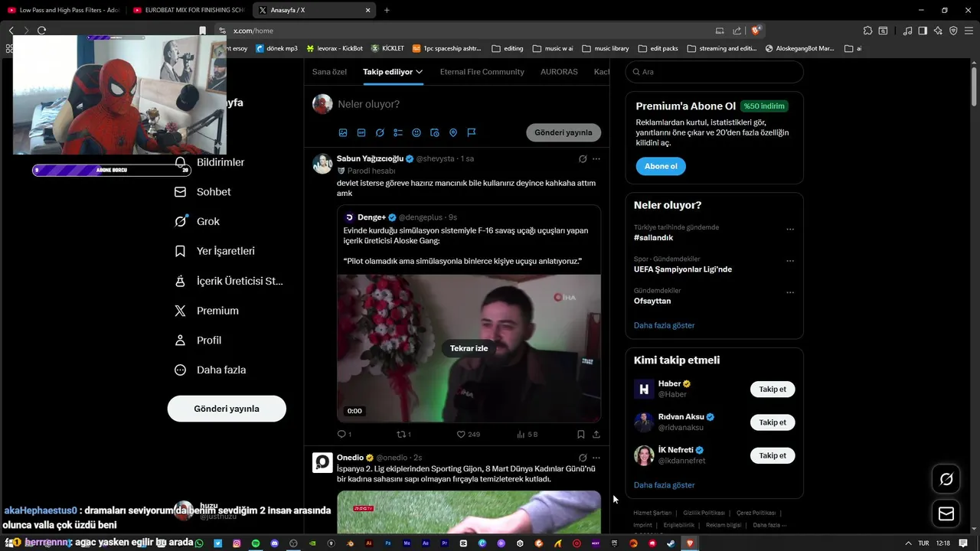Click the Abone ol button

coord(661,166)
